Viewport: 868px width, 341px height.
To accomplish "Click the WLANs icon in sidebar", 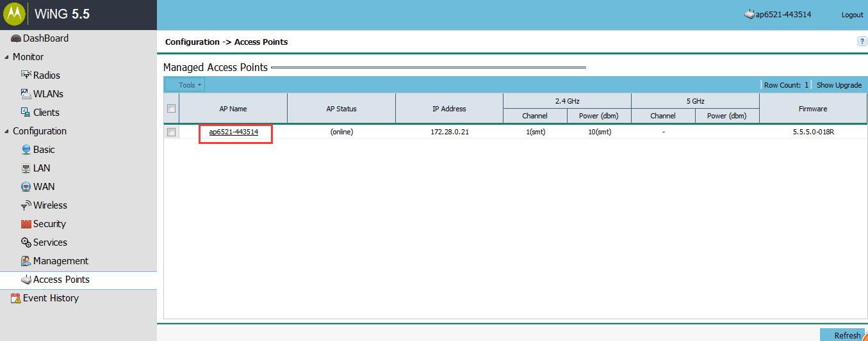I will [26, 93].
